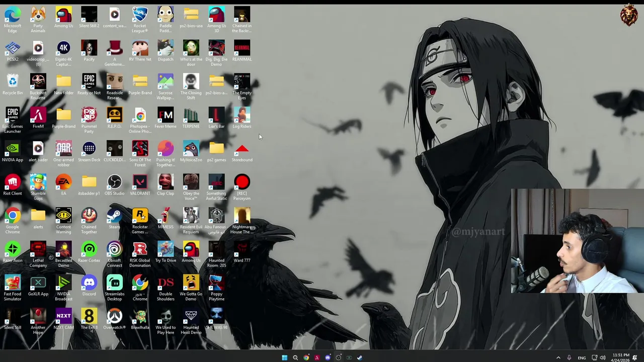This screenshot has height=362, width=644.
Task: Select the Stumble Guys shortcut
Action: click(x=38, y=188)
